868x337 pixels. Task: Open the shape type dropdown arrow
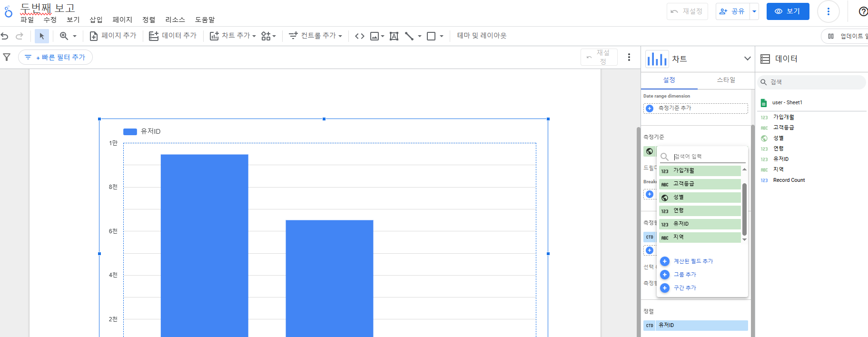442,36
